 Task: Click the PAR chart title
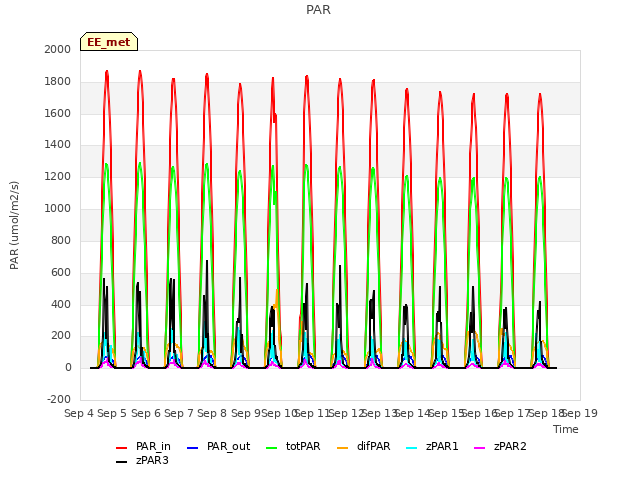[318, 10]
